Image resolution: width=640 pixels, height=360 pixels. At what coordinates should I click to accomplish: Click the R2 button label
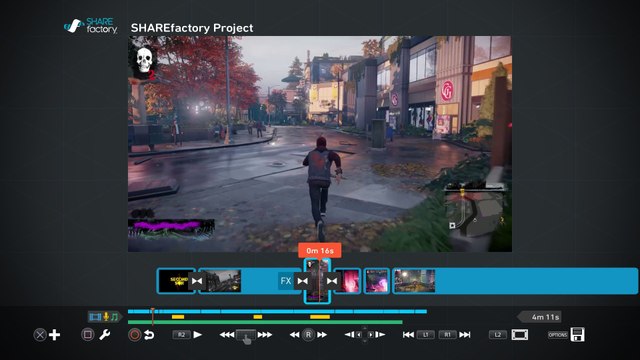(x=181, y=335)
